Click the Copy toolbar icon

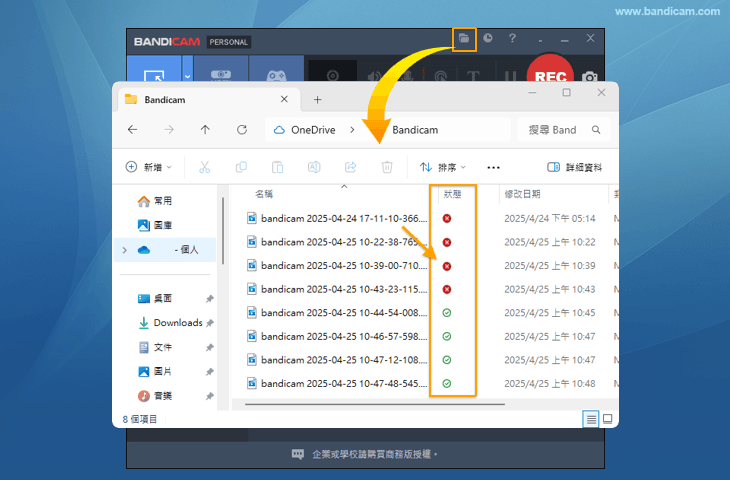point(241,167)
